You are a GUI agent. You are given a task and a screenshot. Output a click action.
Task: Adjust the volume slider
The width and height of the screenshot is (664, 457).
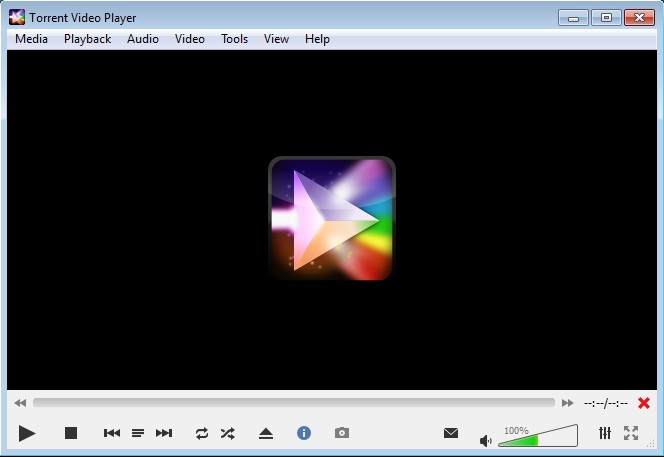point(540,437)
